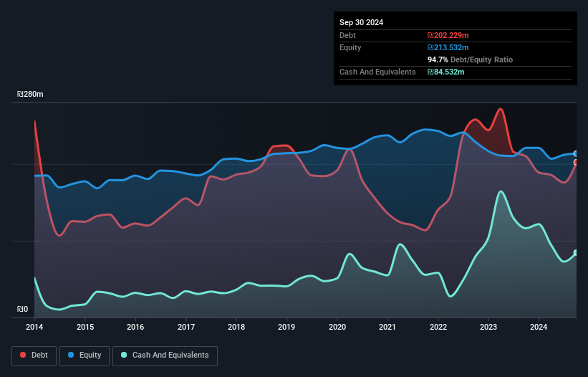Click the 2023 x-axis label

[488, 327]
